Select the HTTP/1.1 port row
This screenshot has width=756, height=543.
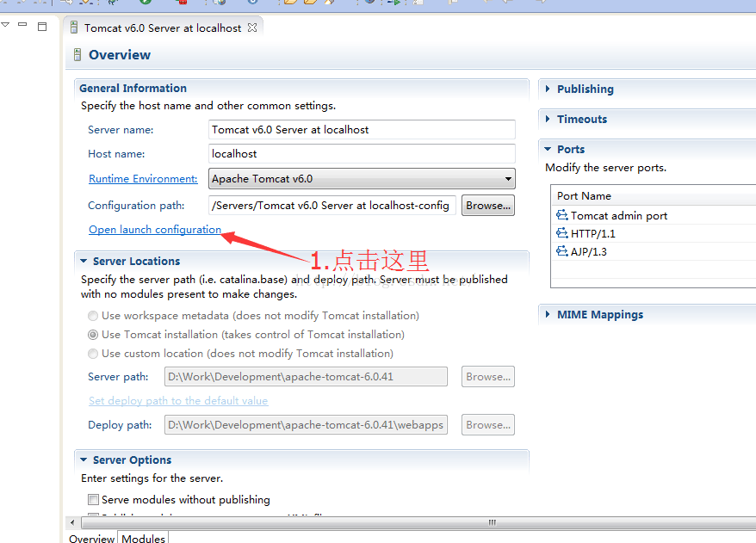654,234
